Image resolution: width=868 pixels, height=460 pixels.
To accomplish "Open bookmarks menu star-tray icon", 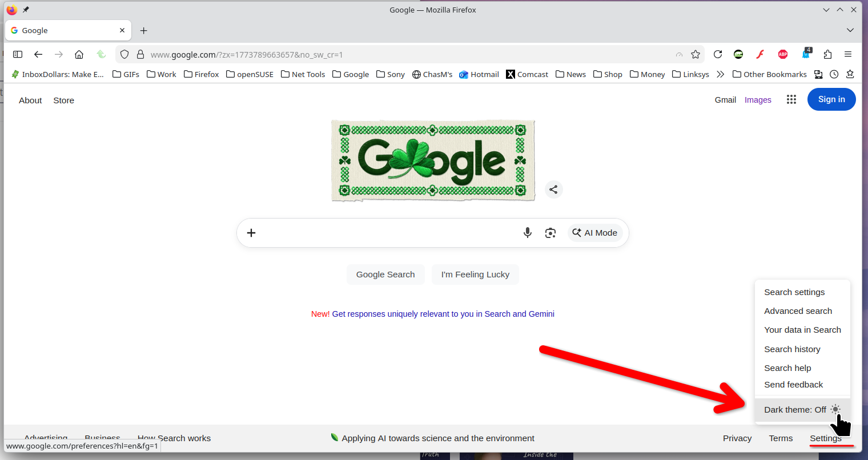I will click(x=850, y=74).
